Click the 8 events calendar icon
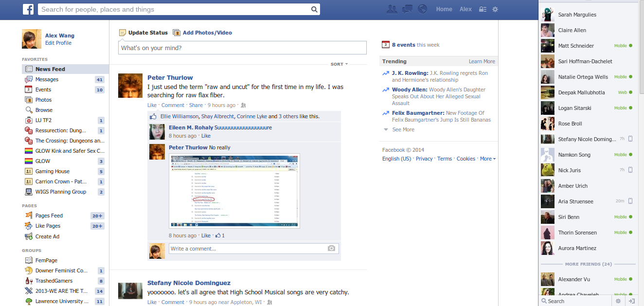This screenshot has width=644, height=306. pos(386,45)
